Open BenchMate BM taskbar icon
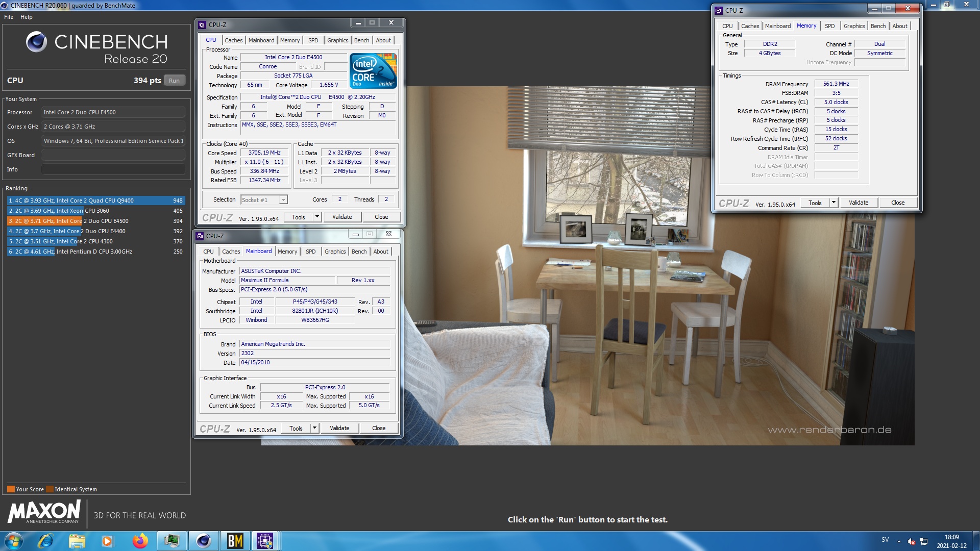 [x=235, y=541]
